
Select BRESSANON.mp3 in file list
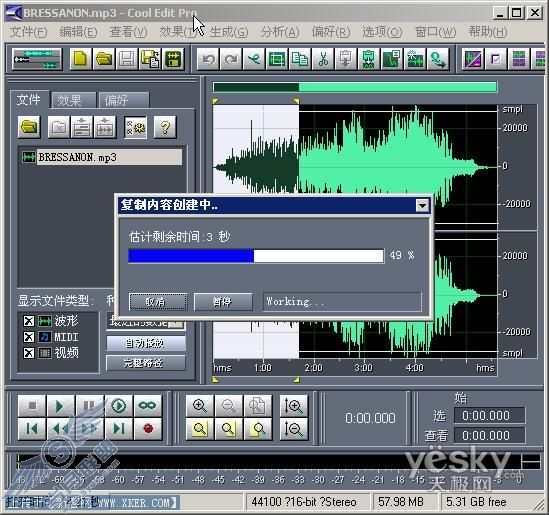point(102,157)
